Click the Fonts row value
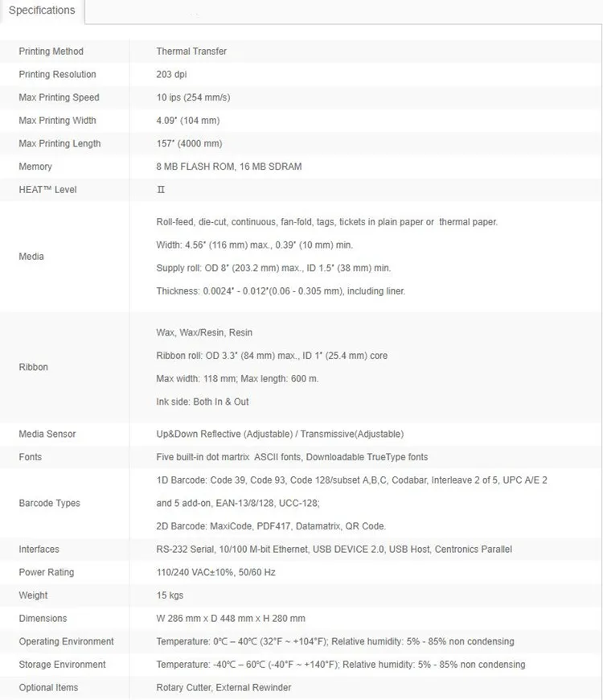Screen dimensions: 603x700 (x=292, y=457)
